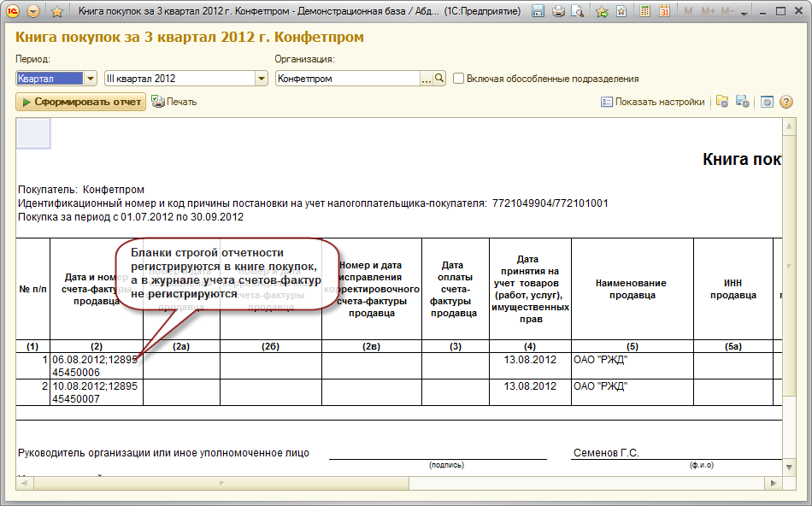The width and height of the screenshot is (812, 506).
Task: Open print preview with the magnifier page icon
Action: coord(578,11)
